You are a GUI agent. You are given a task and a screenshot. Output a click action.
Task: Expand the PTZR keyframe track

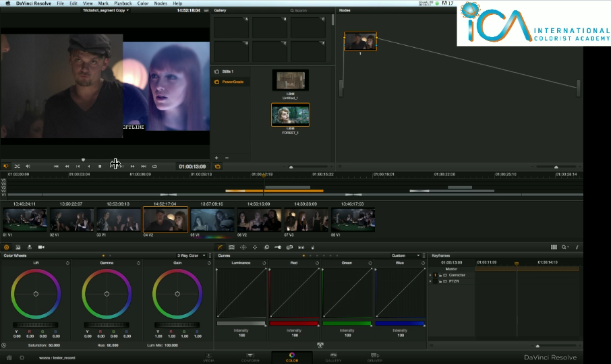[x=430, y=281]
